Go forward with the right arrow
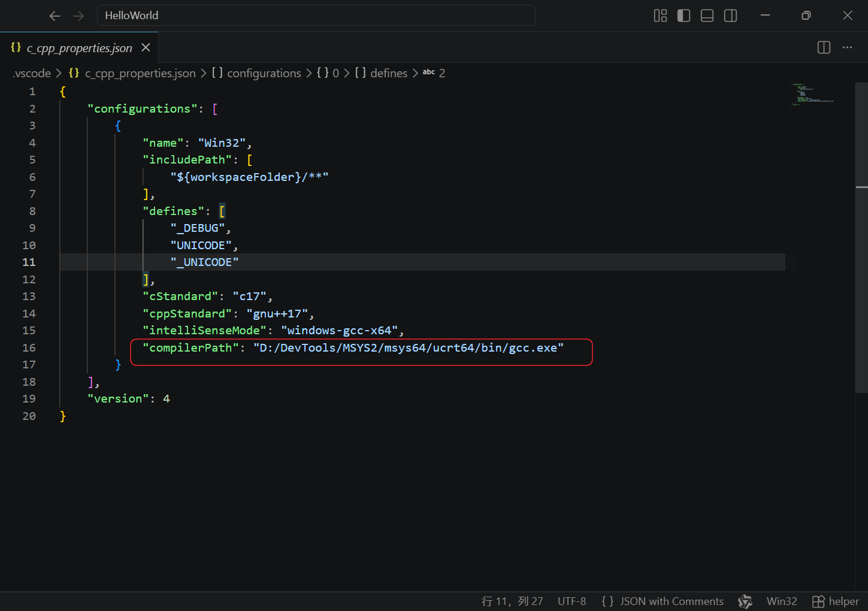The height and width of the screenshot is (611, 868). tap(78, 16)
